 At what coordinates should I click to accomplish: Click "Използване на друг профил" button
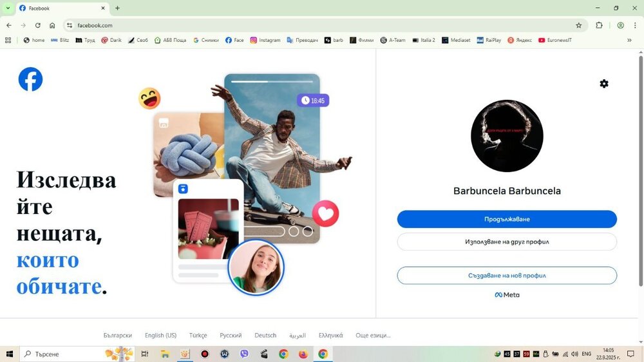click(x=507, y=242)
